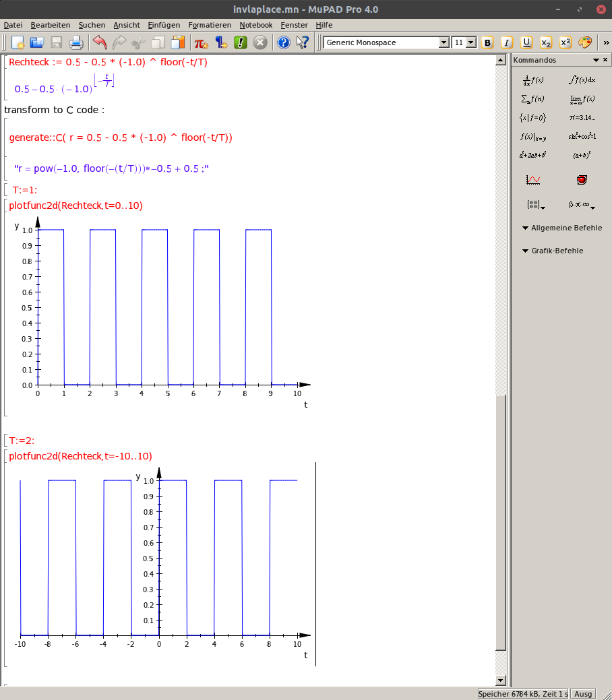Select the first square wave plot

point(162,313)
